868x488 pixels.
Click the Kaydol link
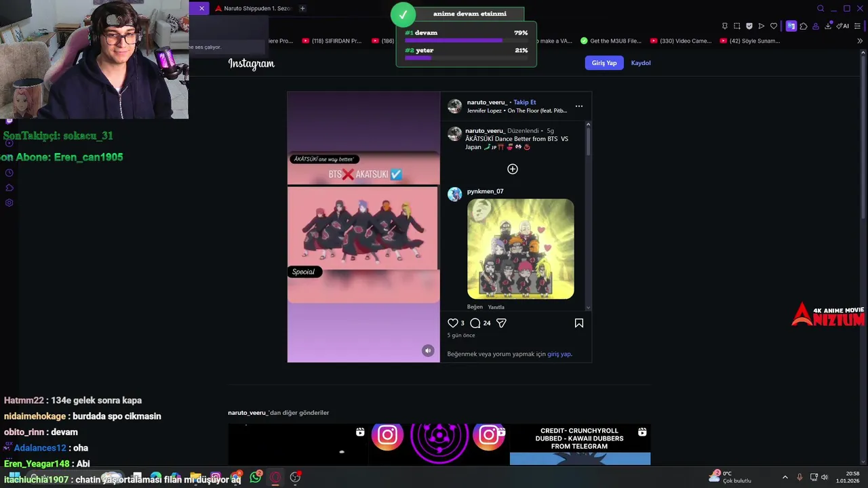click(x=641, y=63)
